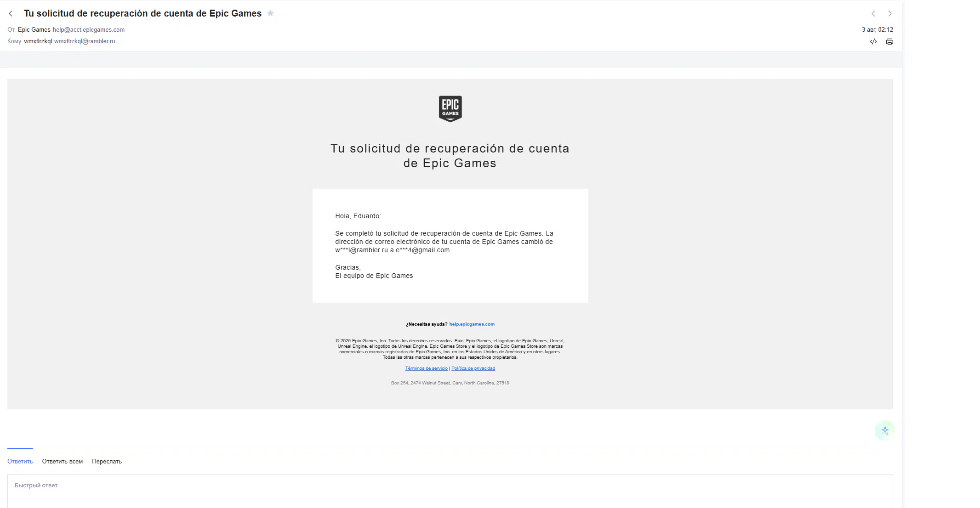
Task: Open previous message with left chevron
Action: click(x=873, y=14)
